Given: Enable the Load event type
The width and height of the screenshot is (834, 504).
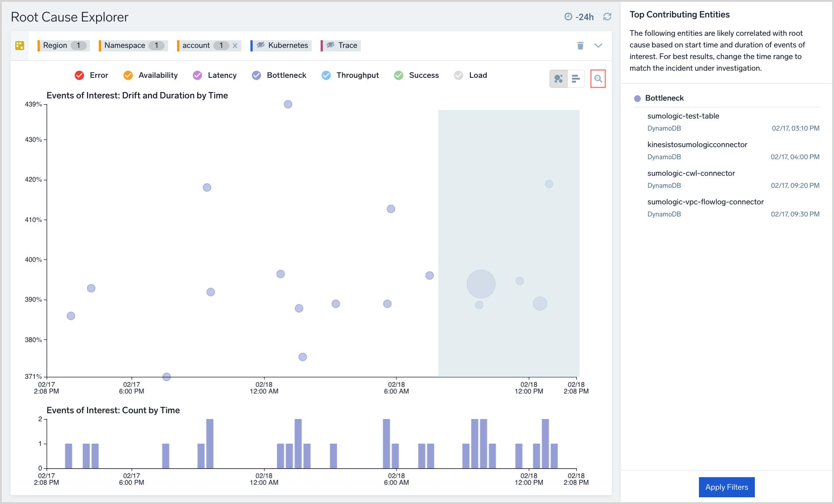Looking at the screenshot, I should (x=458, y=76).
